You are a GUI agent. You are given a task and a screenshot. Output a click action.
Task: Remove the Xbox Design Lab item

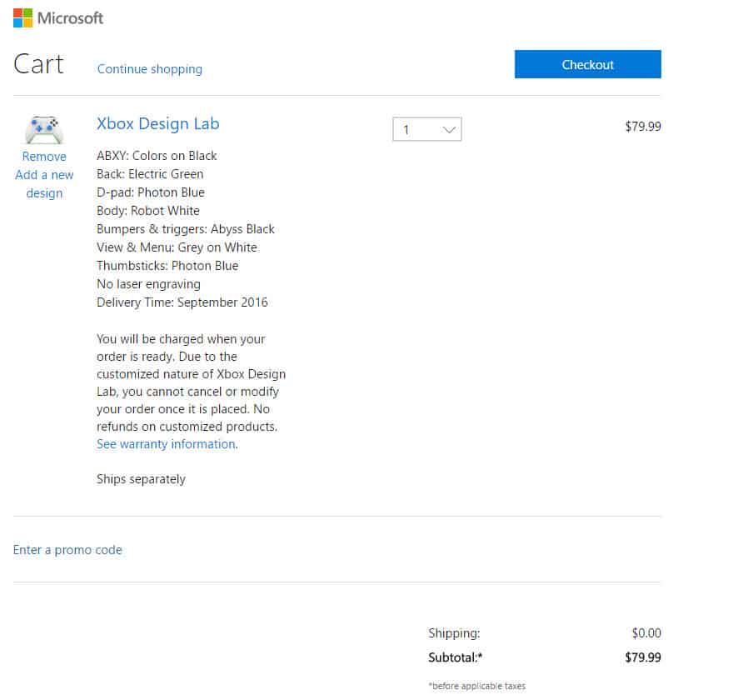click(44, 157)
